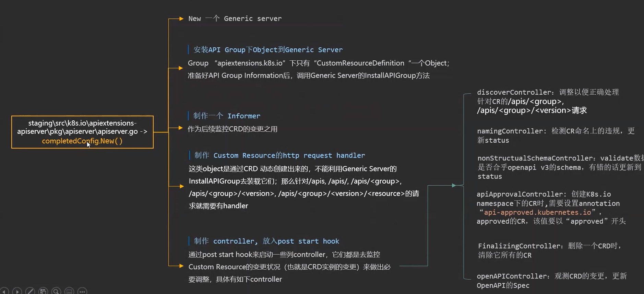Toggle subtitles from the slideshow toolbar
The image size is (644, 294).
pos(69,292)
